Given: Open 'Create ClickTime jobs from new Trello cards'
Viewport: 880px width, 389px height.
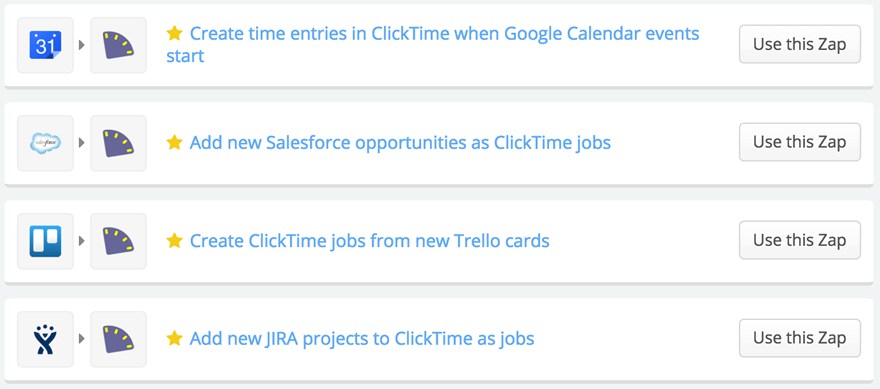Looking at the screenshot, I should [x=369, y=241].
